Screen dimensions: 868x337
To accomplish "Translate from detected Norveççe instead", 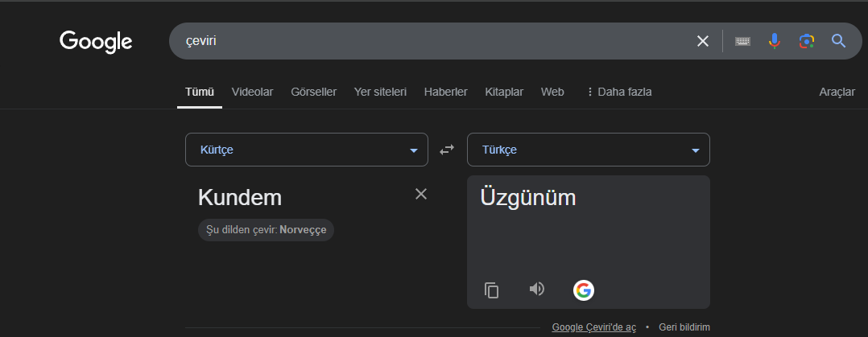I will [x=267, y=230].
